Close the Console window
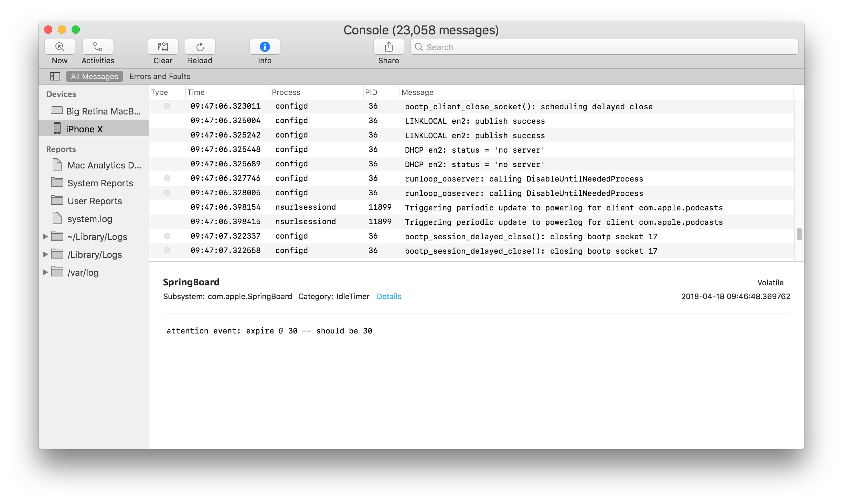 pos(48,30)
